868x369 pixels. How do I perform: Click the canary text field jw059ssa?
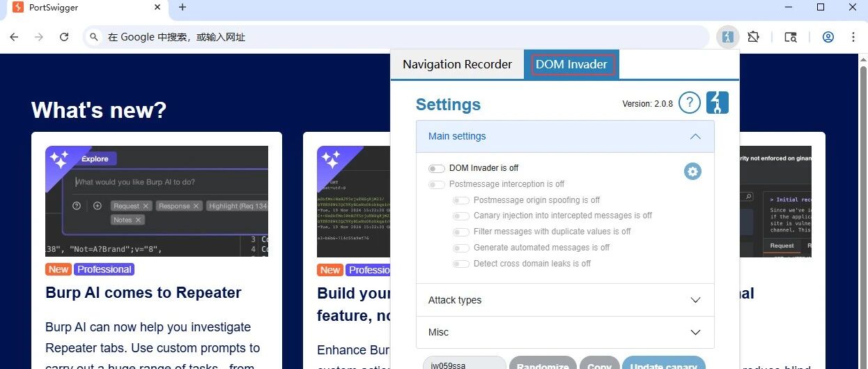click(x=465, y=363)
